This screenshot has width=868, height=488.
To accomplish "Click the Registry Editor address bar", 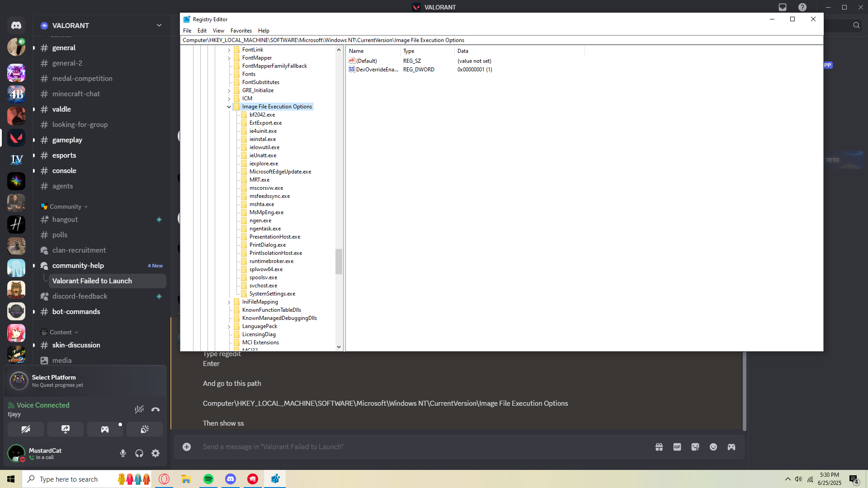I will coord(501,40).
